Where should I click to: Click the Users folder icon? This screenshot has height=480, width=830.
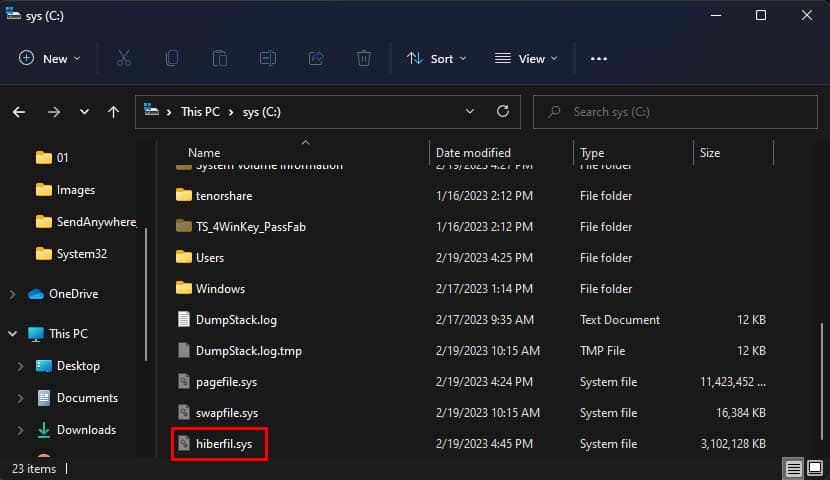point(184,257)
